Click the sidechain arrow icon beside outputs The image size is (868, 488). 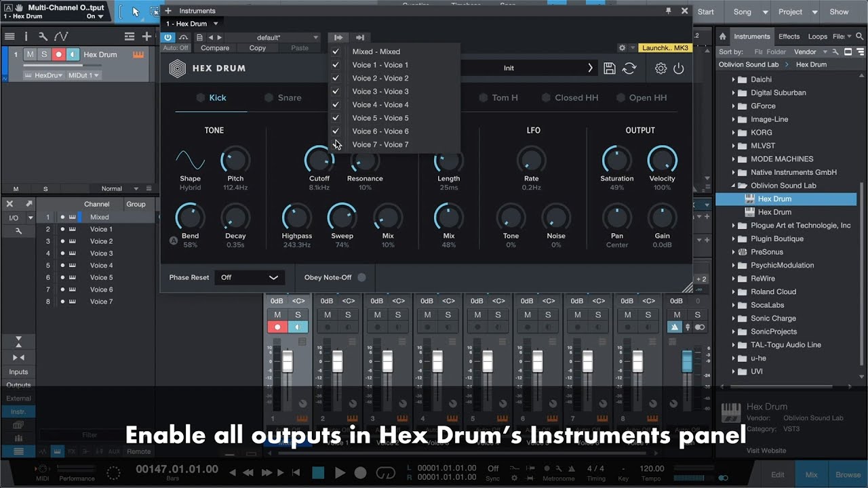[360, 37]
